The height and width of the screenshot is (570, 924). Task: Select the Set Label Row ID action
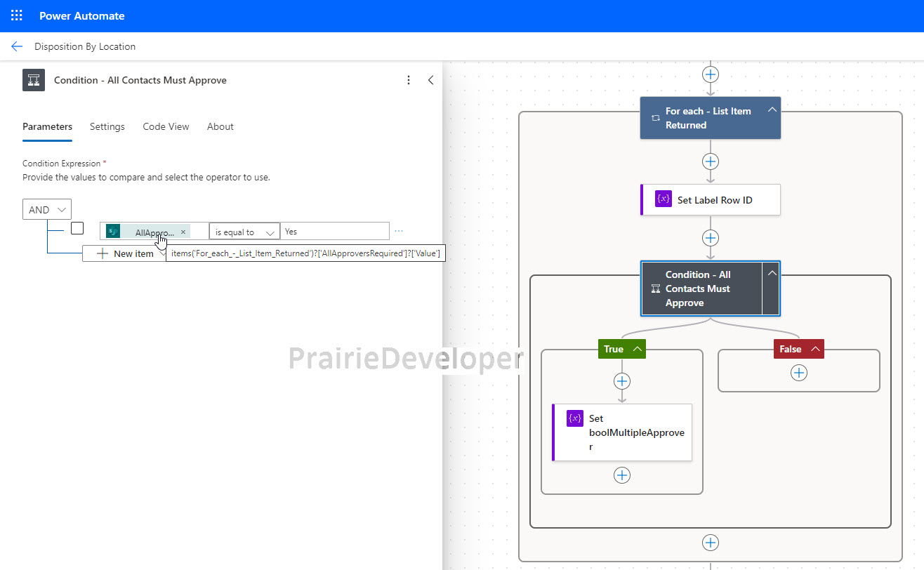[x=711, y=199]
